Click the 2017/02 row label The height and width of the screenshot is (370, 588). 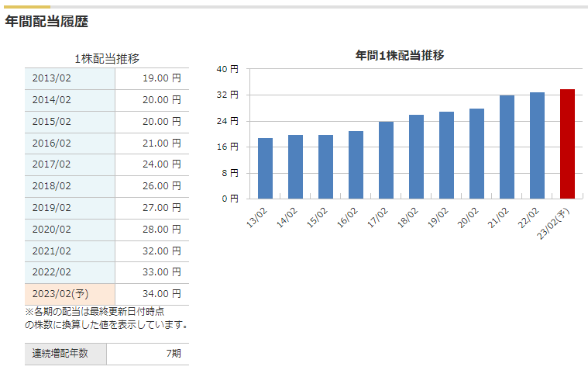51,164
